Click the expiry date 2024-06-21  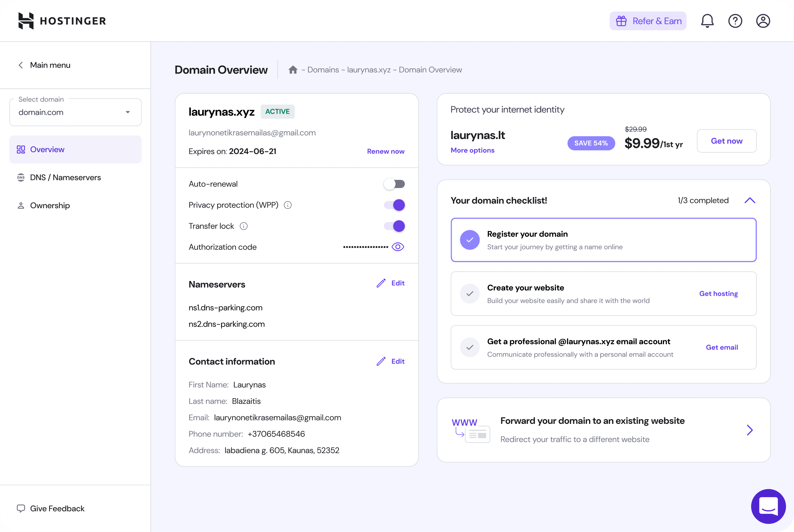pyautogui.click(x=252, y=151)
